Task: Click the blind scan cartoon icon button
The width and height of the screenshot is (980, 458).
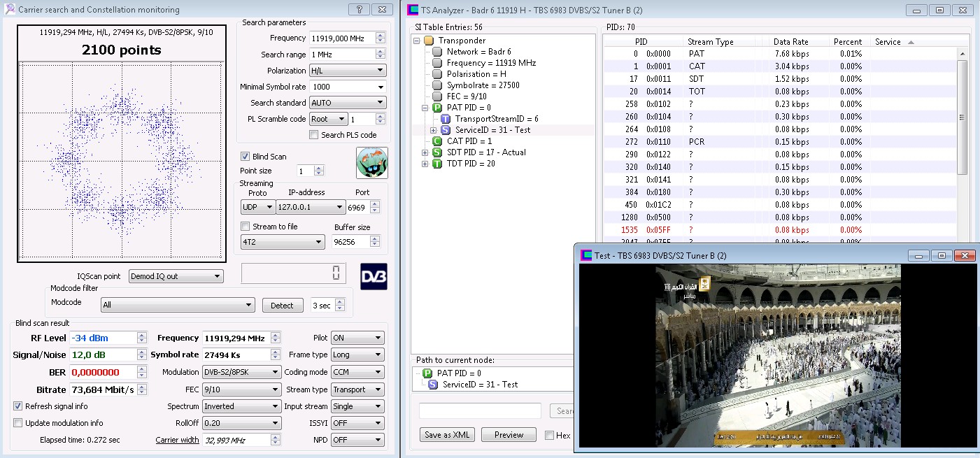Action: coord(371,163)
